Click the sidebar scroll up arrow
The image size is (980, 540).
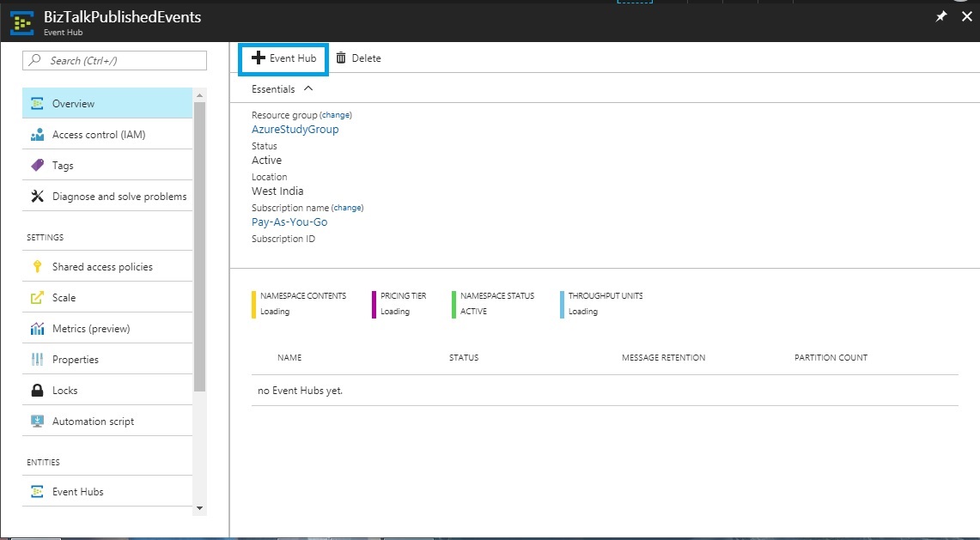click(x=200, y=95)
